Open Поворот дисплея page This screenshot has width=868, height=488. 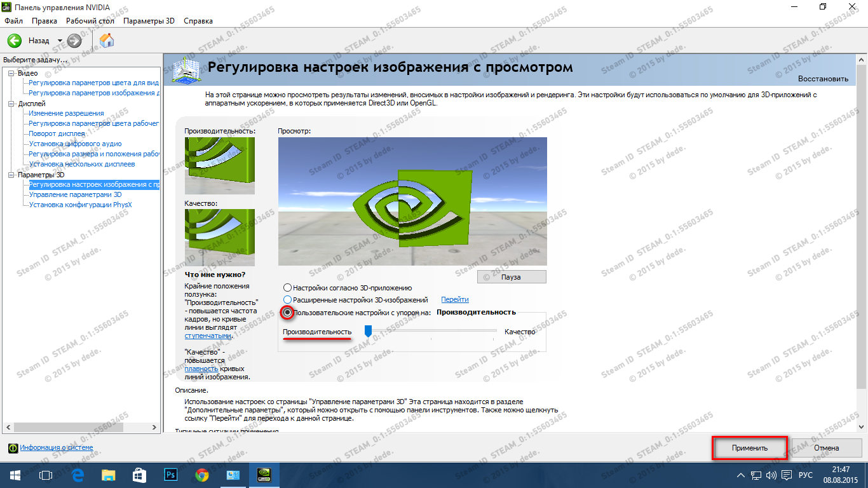pos(57,134)
